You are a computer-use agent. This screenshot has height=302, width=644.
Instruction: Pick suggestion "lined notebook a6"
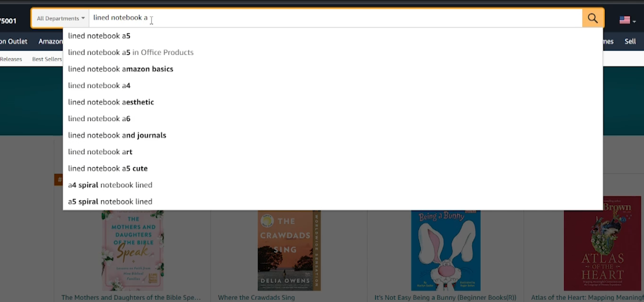tap(333, 119)
